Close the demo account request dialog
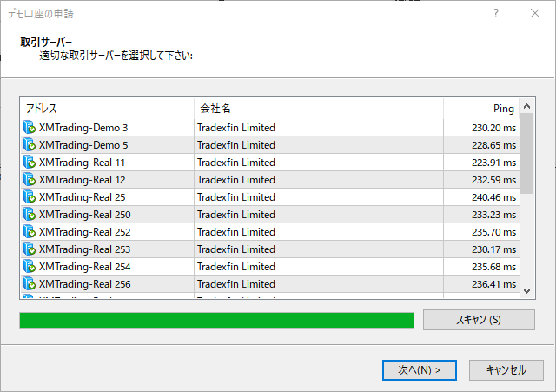Screen dimensions: 556x392 535,14
